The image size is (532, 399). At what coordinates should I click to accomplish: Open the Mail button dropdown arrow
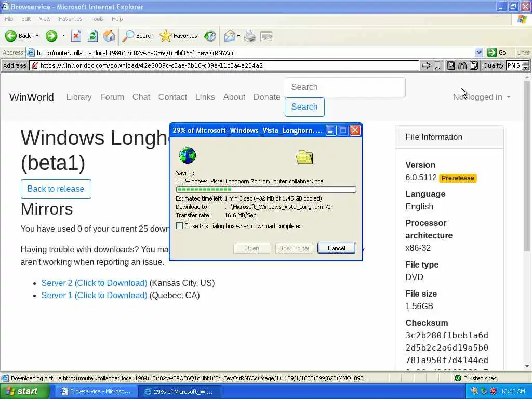point(238,36)
